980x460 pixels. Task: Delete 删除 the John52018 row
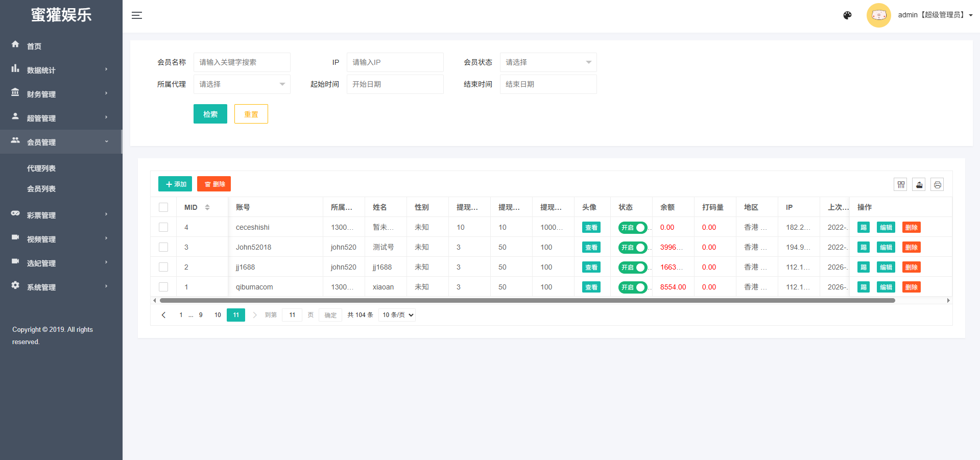(x=912, y=247)
